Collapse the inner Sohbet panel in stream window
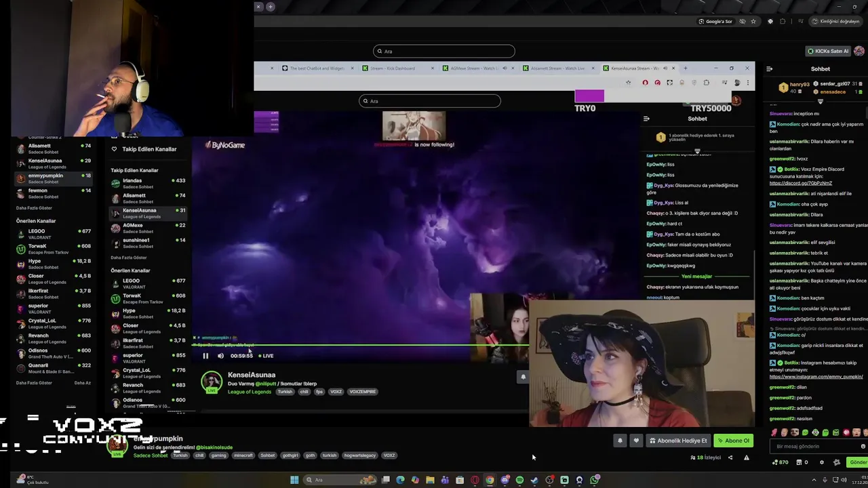This screenshot has height=488, width=868. pos(646,119)
